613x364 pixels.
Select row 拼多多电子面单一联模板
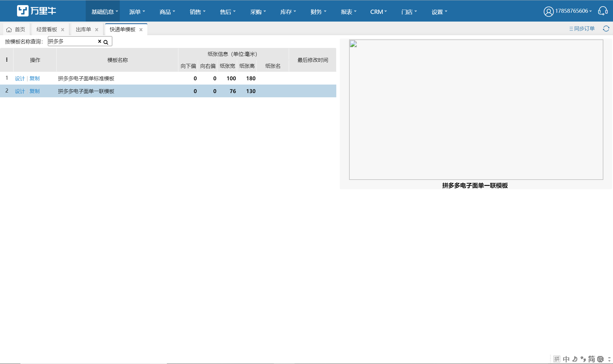(x=168, y=91)
